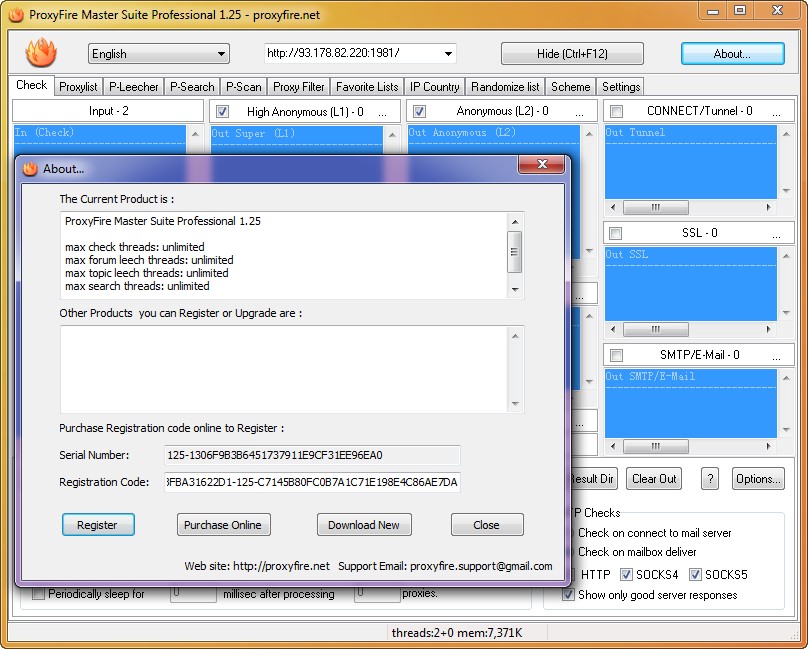Toggle Anonymous (L2) checkbox
808x649 pixels.
pyautogui.click(x=419, y=111)
